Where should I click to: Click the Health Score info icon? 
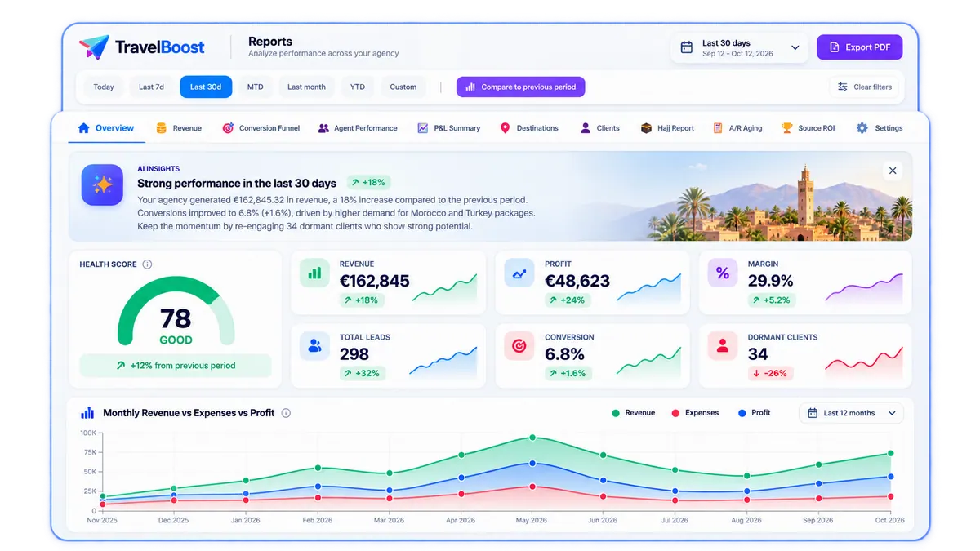coord(147,264)
